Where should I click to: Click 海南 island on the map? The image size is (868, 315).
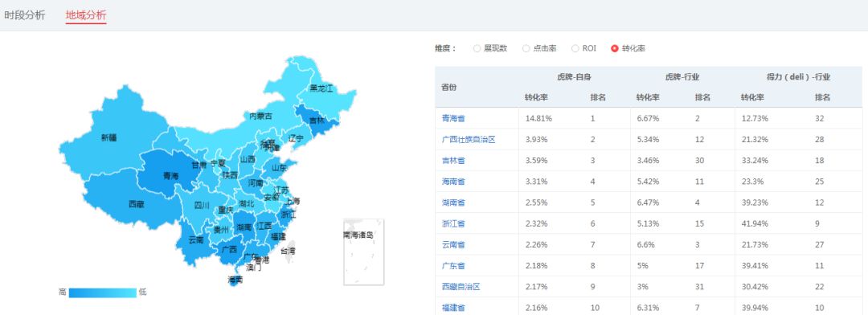click(x=235, y=280)
